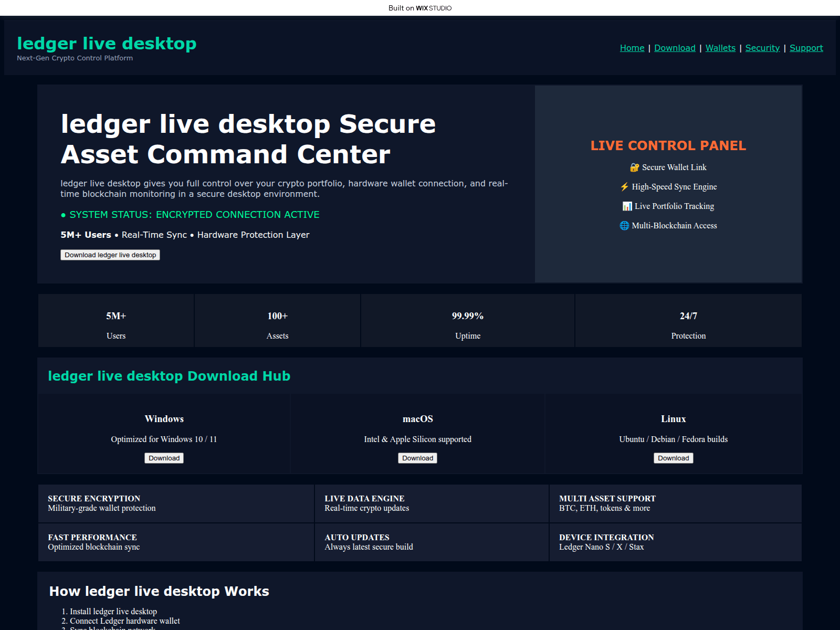Click the Secure Wallet Link text
This screenshot has height=630, width=840.
(674, 167)
